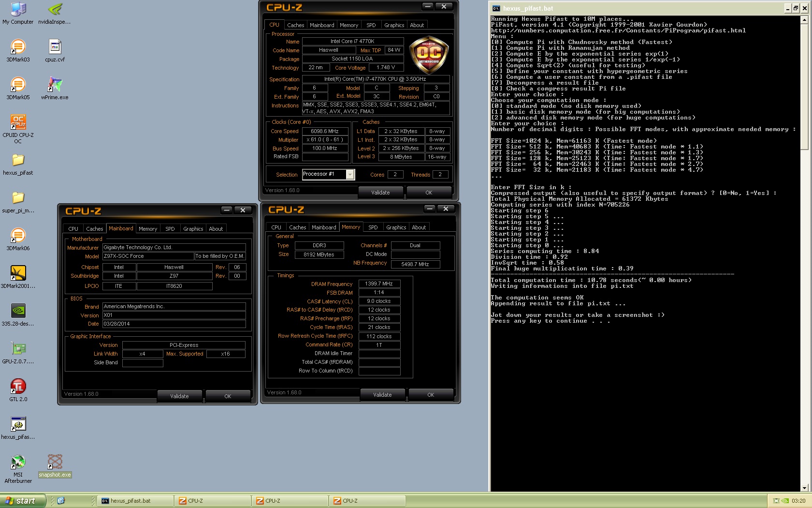Screen dimensions: 812x508
Task: Open the hexus_pifast folder
Action: tap(18, 164)
